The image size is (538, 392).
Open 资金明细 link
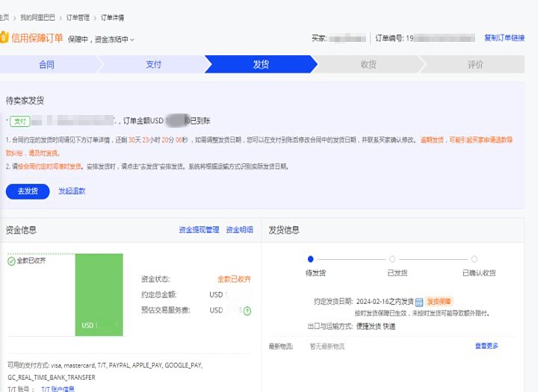[240, 230]
